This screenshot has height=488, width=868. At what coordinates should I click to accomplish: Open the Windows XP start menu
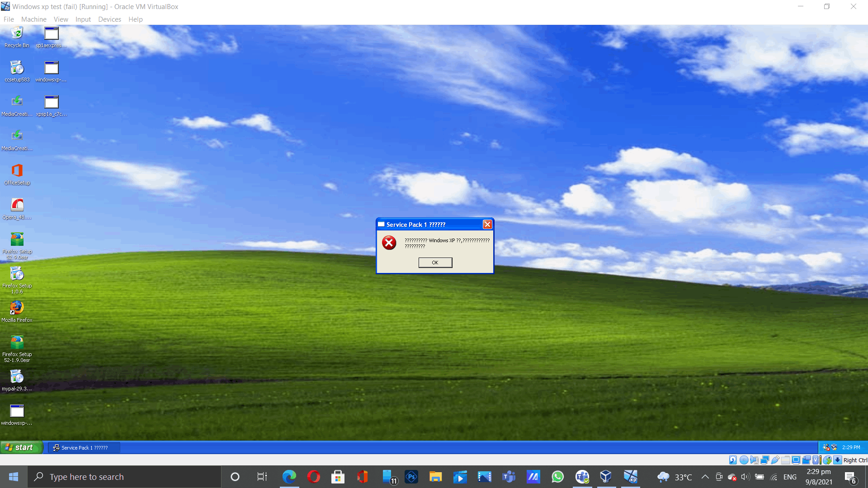point(21,447)
